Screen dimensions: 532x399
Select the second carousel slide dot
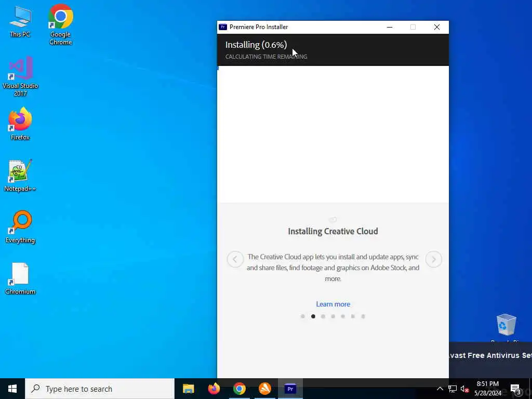tap(313, 316)
